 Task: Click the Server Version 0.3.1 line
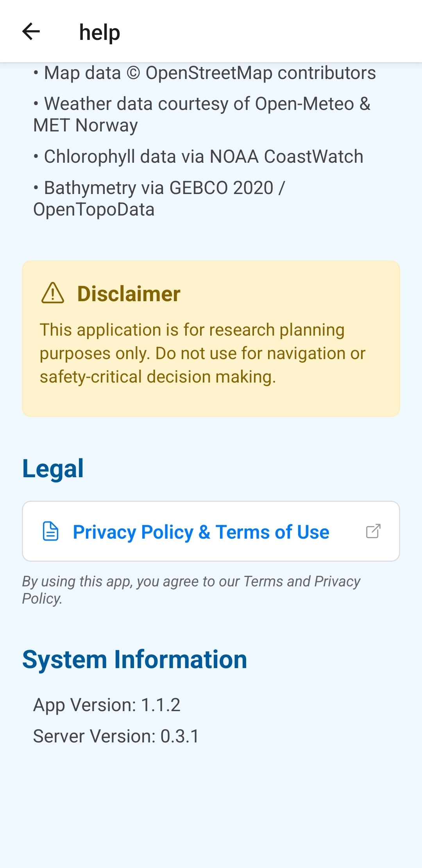116,736
